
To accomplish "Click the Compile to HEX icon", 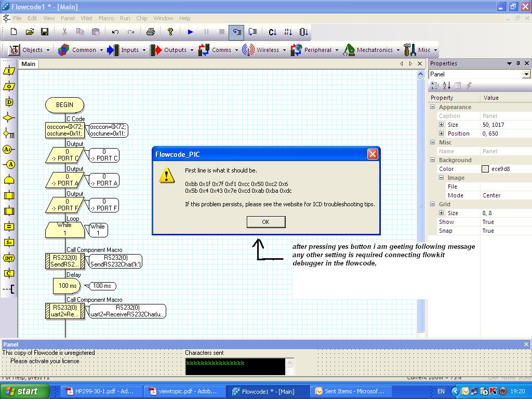I will [x=288, y=32].
